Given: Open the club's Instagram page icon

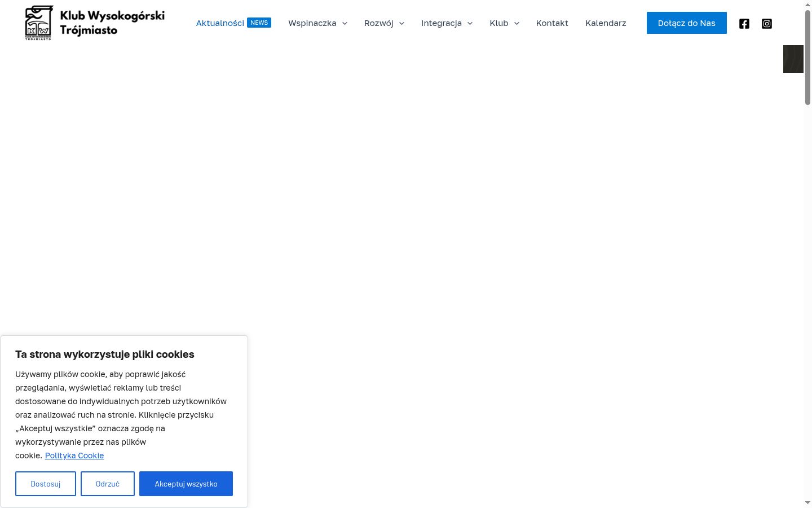Looking at the screenshot, I should coord(767,23).
